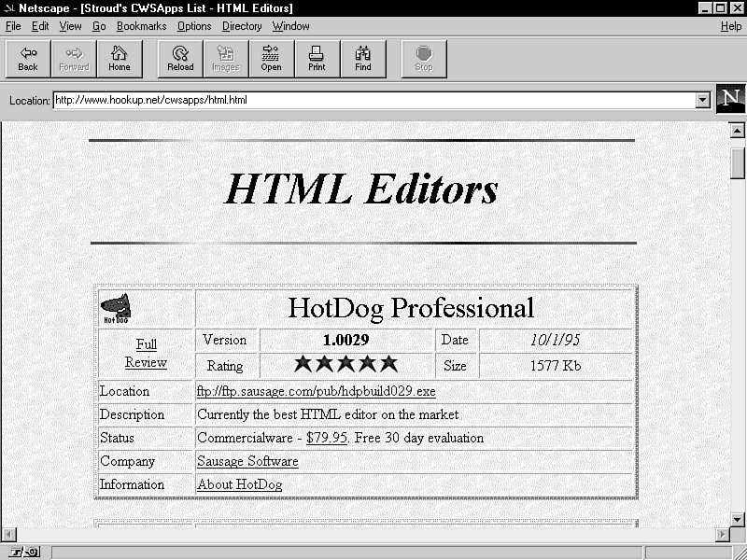Open the $79.95 price link
Screen dimensions: 747x560
pyautogui.click(x=326, y=438)
